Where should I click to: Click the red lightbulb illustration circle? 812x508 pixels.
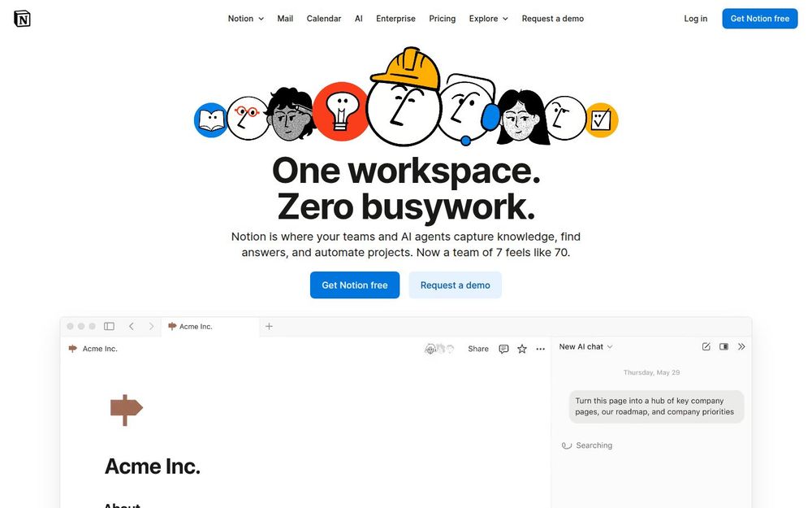tap(340, 111)
